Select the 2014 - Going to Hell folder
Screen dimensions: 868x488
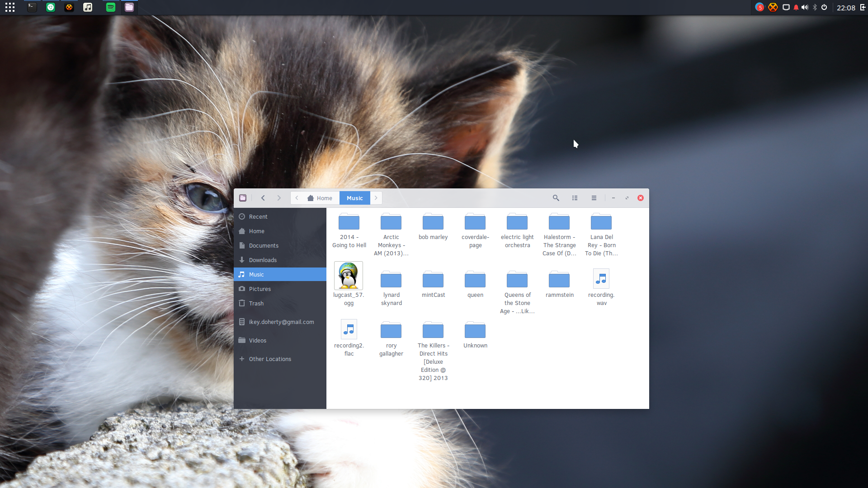349,222
